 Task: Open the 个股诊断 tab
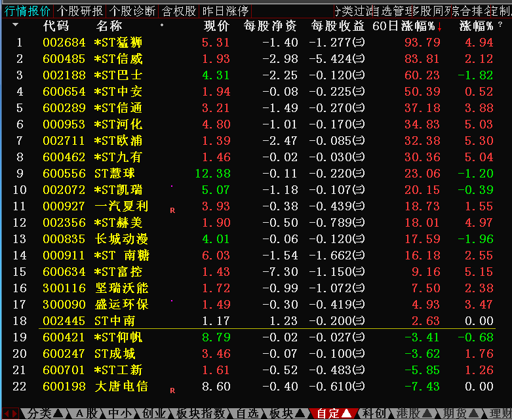click(x=132, y=11)
